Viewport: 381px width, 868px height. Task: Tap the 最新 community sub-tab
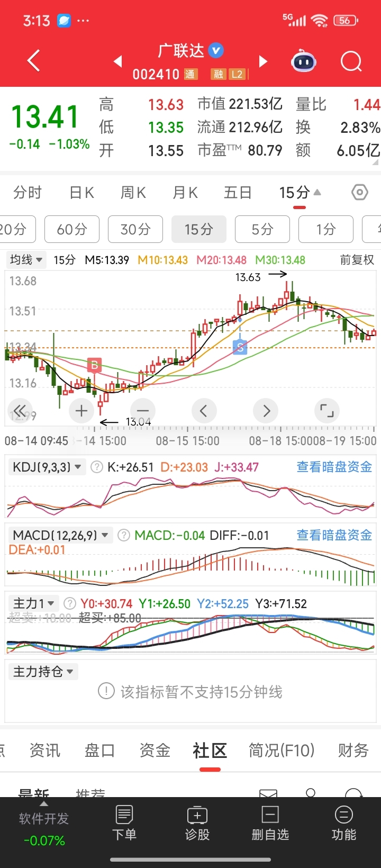coord(33,792)
